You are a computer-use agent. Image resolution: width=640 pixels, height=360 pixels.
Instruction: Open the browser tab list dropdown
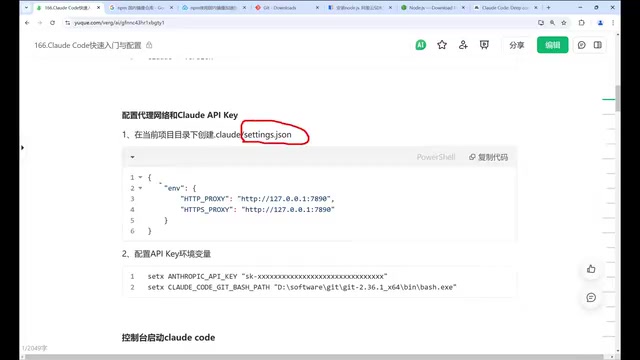point(27,7)
